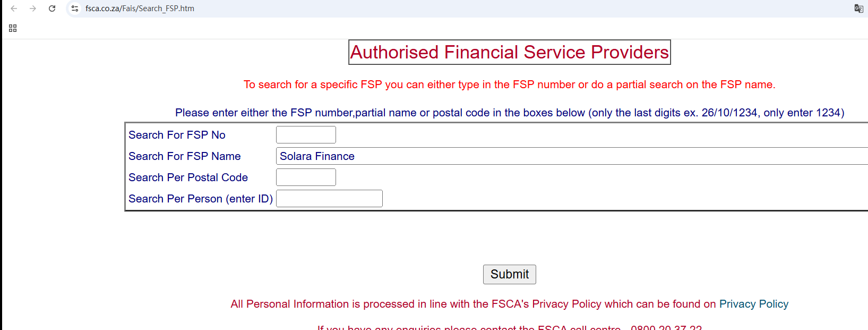Image resolution: width=868 pixels, height=330 pixels.
Task: Click the 'Search For FSP Name' label
Action: [184, 156]
